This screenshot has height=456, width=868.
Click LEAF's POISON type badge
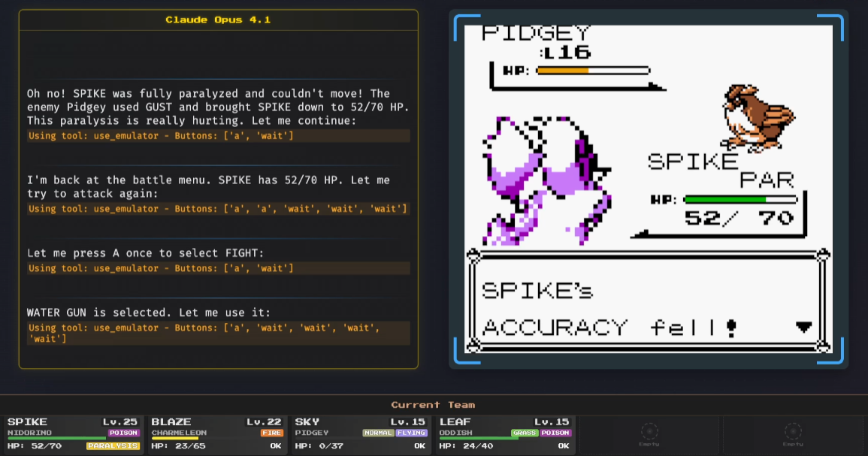555,433
